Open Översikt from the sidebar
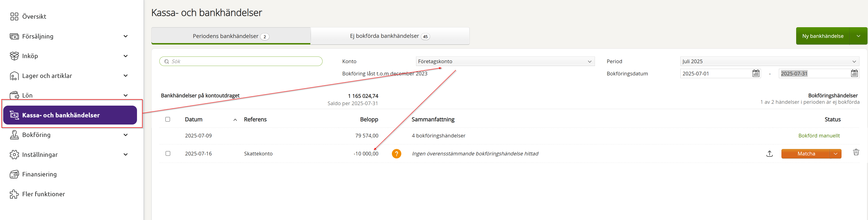The width and height of the screenshot is (868, 220). click(x=34, y=17)
